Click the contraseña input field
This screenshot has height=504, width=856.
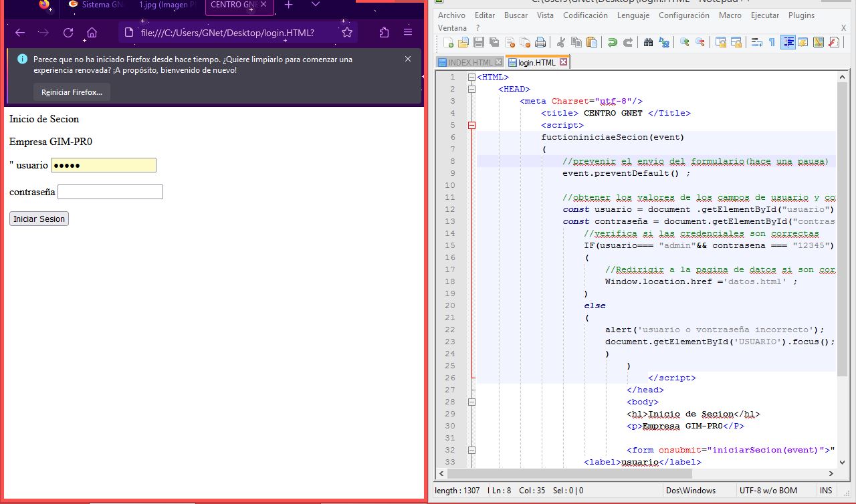[x=110, y=193]
